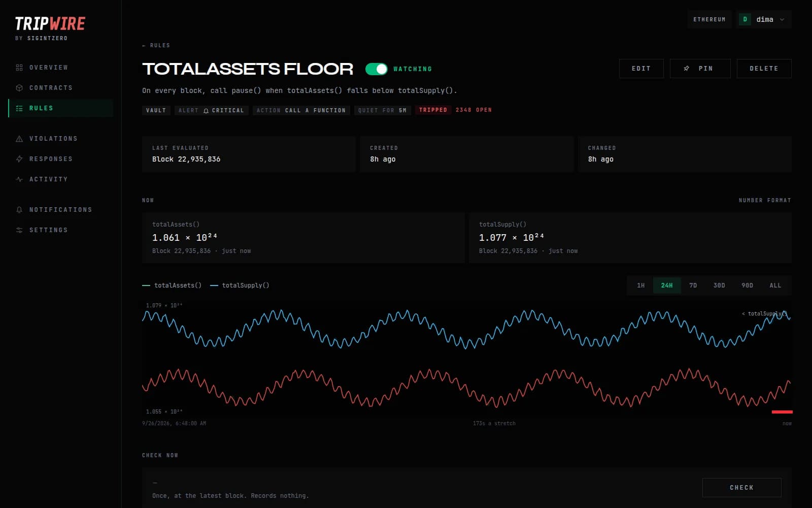Click the Changed 8h ago value

click(600, 160)
